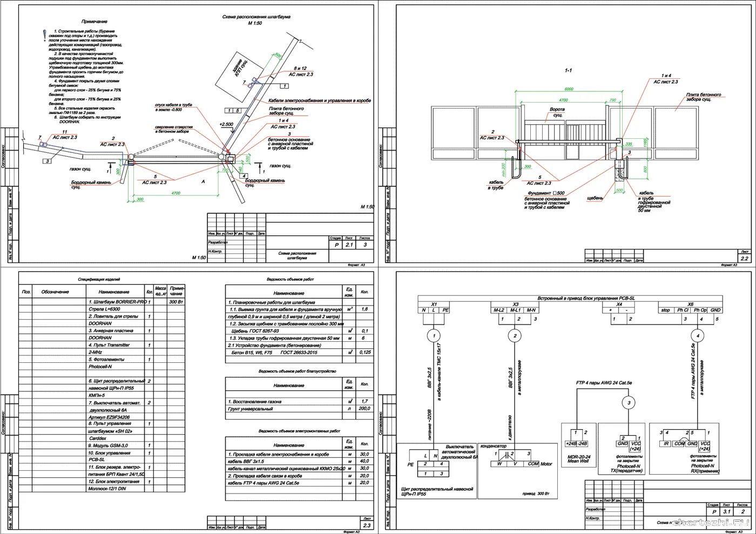756x534 pixels.
Task: Select 'MDR-20-24 Mean Well' power supply label
Action: [x=577, y=459]
